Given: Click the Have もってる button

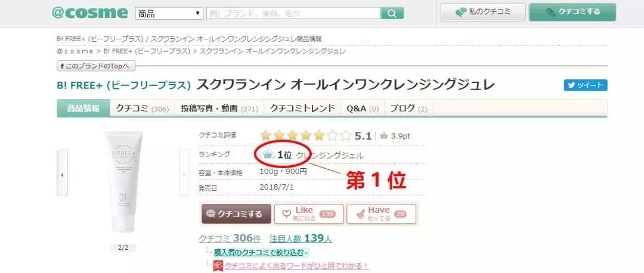Looking at the screenshot, I should pos(381,214).
